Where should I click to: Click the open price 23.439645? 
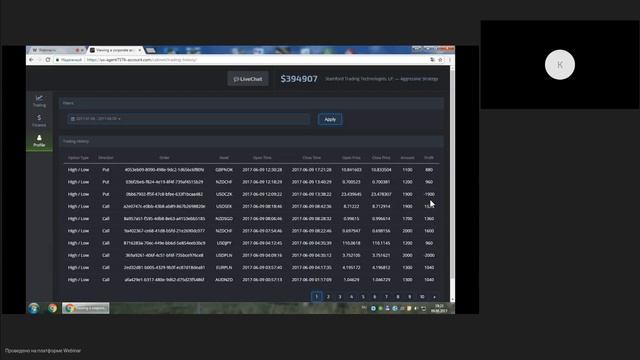click(x=351, y=194)
